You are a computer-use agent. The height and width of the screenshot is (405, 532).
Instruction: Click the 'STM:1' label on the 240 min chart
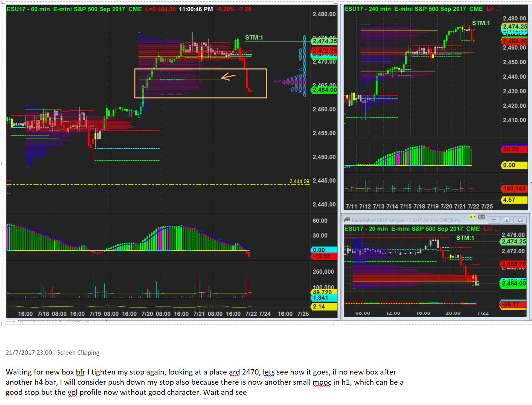point(481,23)
